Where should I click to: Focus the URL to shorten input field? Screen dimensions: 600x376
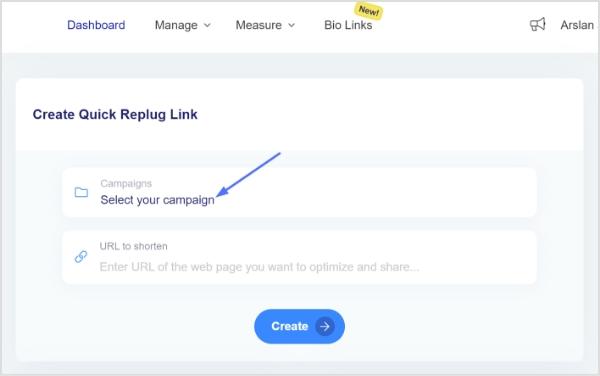pos(299,257)
